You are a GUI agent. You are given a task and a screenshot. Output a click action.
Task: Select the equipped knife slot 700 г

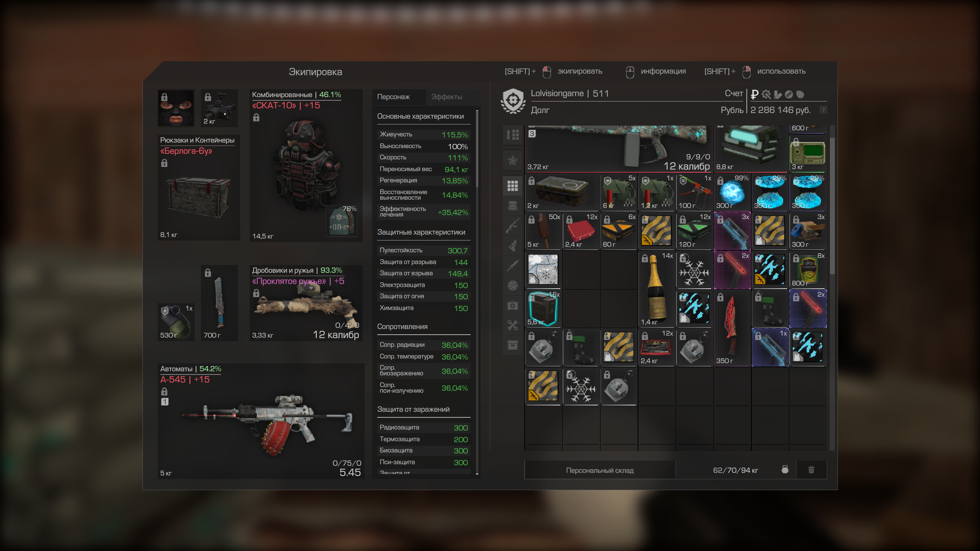(x=219, y=303)
